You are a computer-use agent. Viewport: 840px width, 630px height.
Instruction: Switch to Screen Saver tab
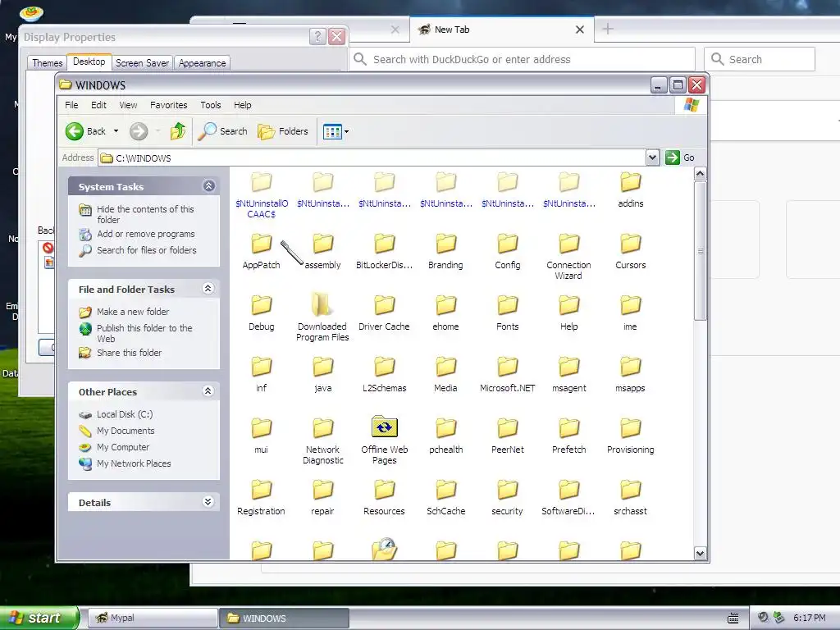[x=142, y=63]
